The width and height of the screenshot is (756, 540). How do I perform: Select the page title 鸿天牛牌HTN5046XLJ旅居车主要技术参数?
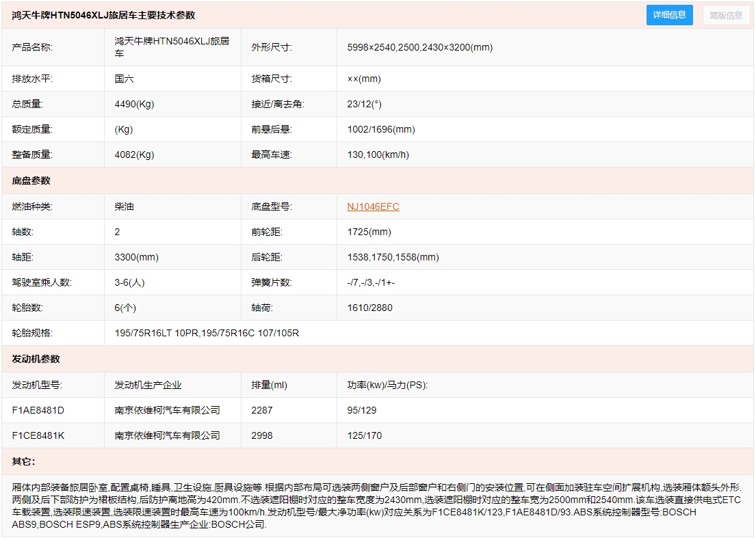104,15
